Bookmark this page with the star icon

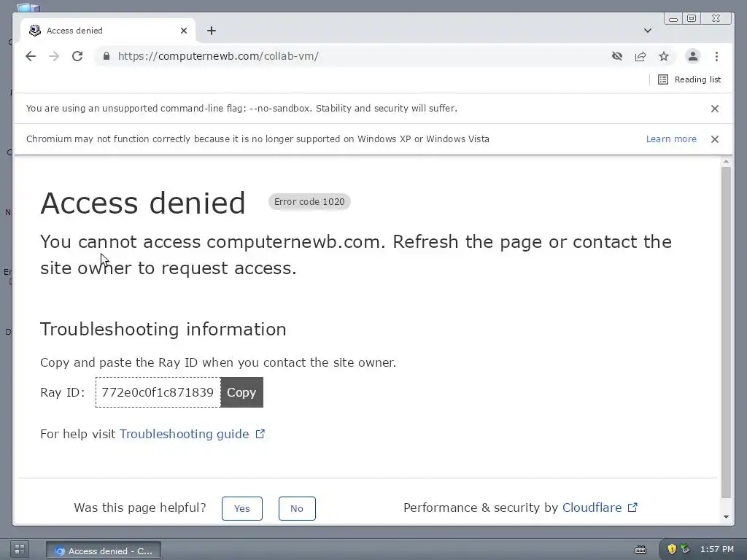click(664, 56)
